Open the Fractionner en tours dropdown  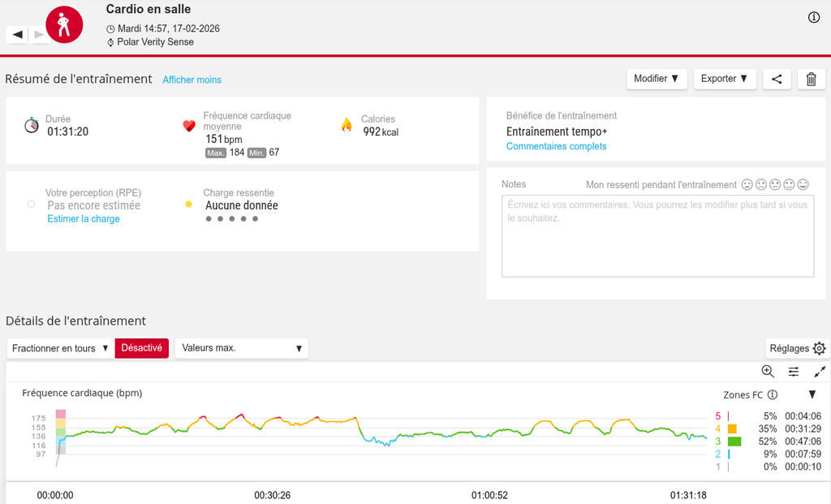click(61, 348)
